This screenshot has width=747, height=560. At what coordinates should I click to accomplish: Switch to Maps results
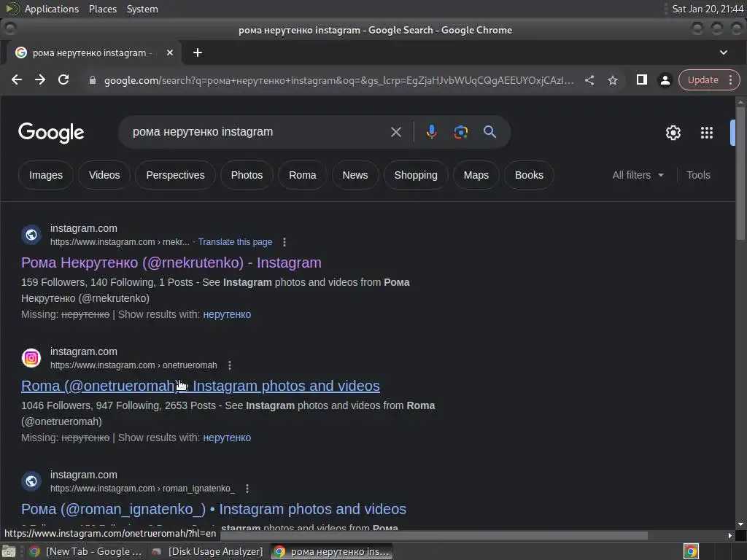coord(476,175)
